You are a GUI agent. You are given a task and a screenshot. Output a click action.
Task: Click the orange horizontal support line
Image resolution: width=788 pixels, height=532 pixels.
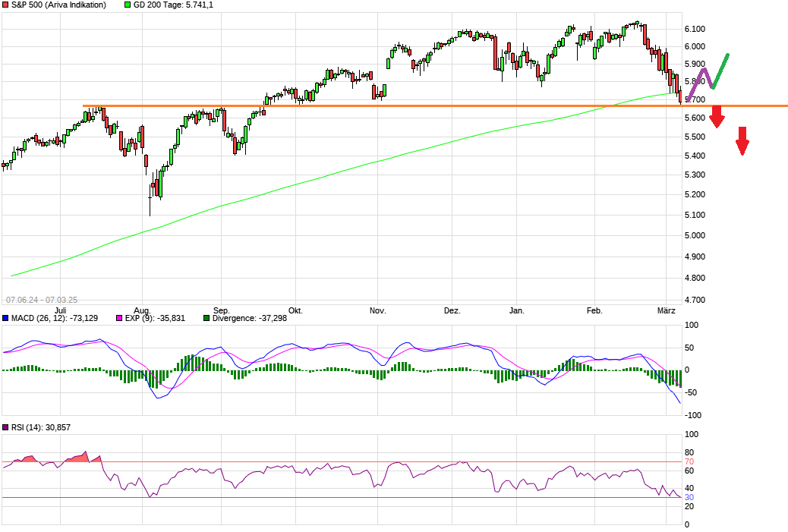380,104
